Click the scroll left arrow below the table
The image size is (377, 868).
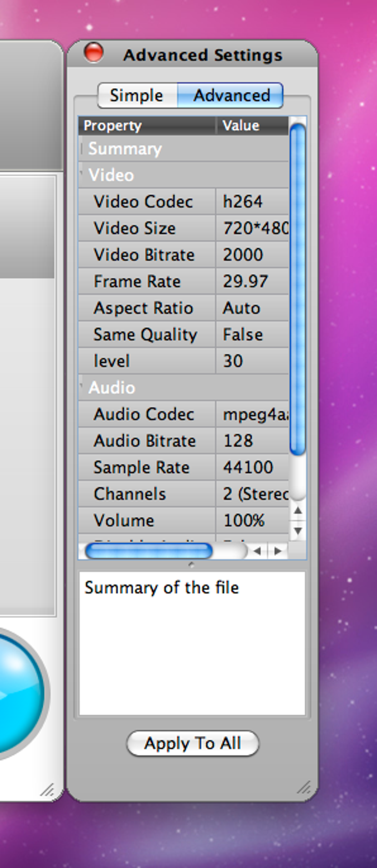[257, 551]
